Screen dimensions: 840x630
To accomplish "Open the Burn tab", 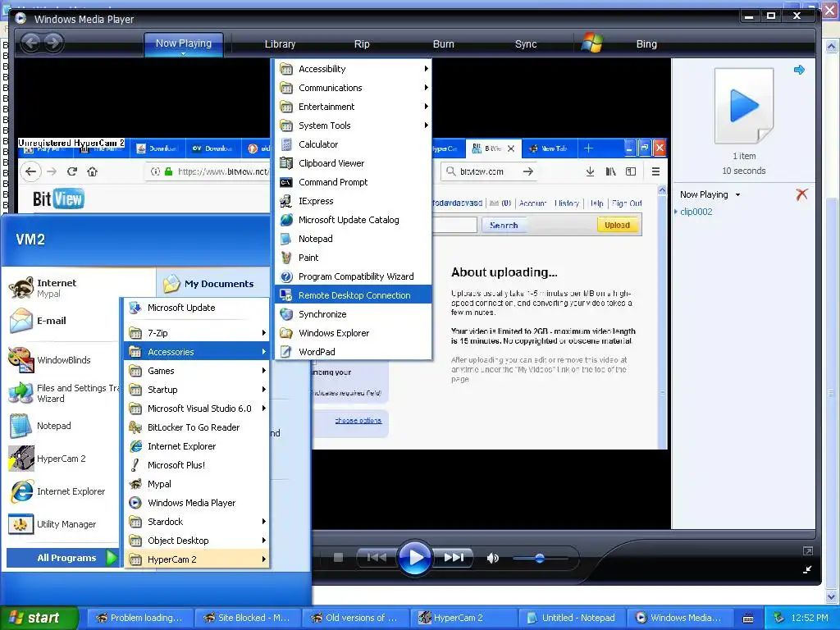I will [x=443, y=44].
